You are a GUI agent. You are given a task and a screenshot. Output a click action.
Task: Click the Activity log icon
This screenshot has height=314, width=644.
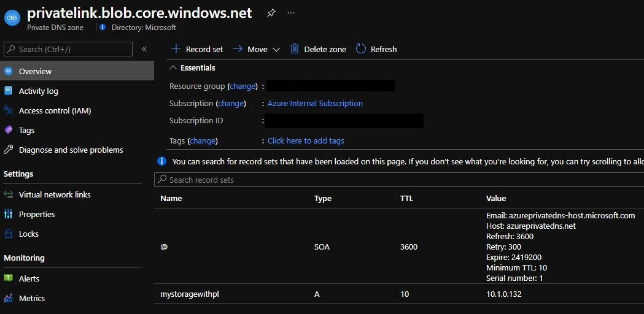click(8, 91)
